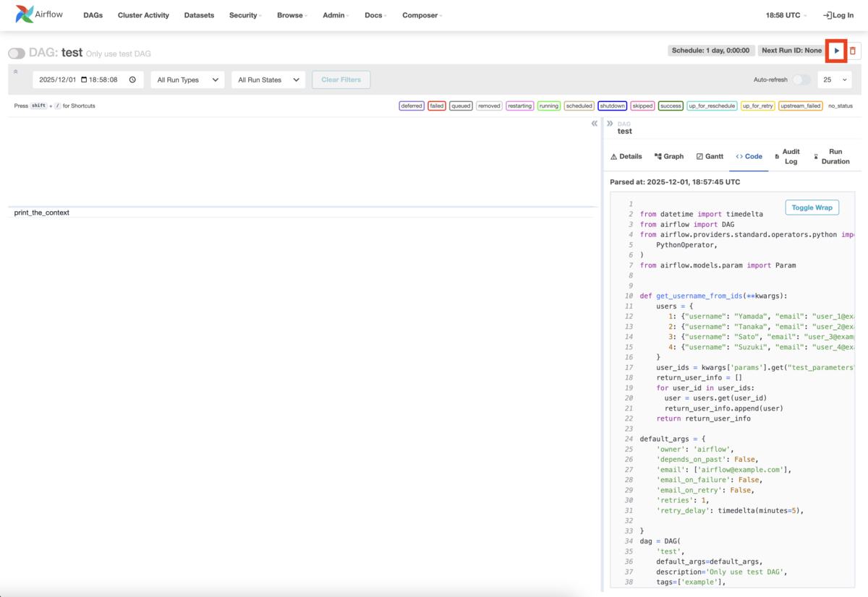Switch to the Graph tab
Viewport: 868px width, 597px height.
(669, 156)
